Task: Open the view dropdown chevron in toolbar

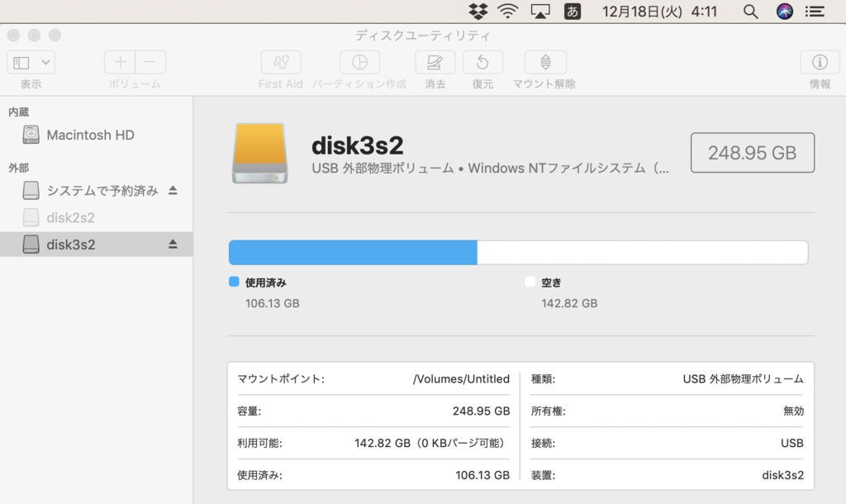Action: tap(46, 63)
